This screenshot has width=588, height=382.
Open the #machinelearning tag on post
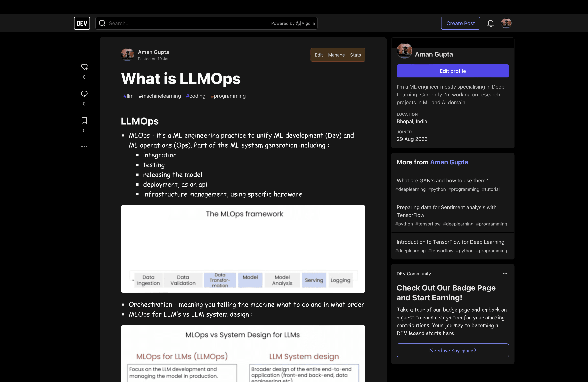tap(160, 96)
